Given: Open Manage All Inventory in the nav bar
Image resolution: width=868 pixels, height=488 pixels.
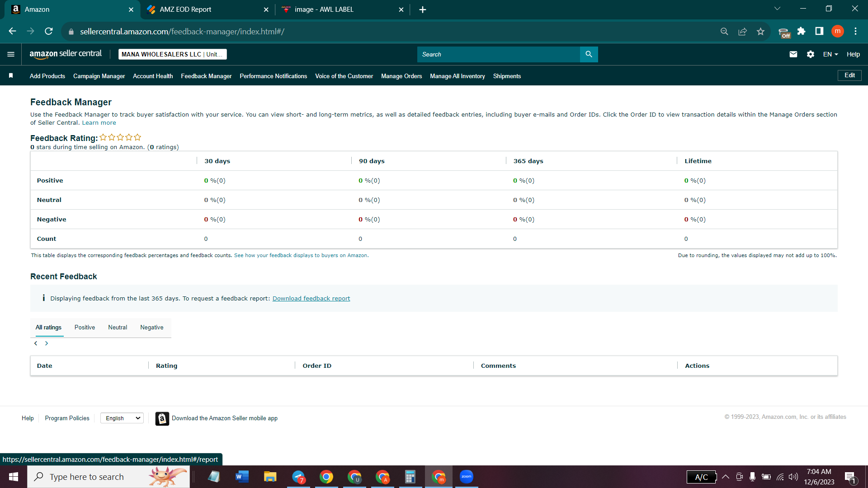Looking at the screenshot, I should point(458,76).
